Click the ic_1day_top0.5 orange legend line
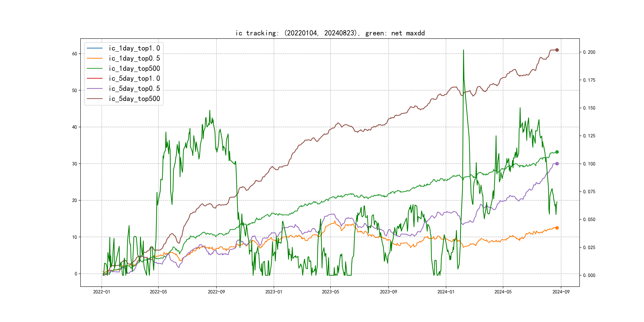The image size is (644, 322). click(x=94, y=58)
